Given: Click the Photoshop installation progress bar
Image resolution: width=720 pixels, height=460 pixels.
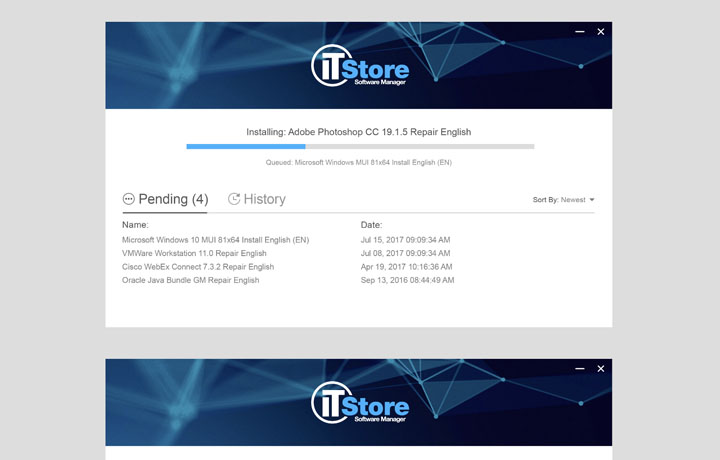Looking at the screenshot, I should coord(360,146).
